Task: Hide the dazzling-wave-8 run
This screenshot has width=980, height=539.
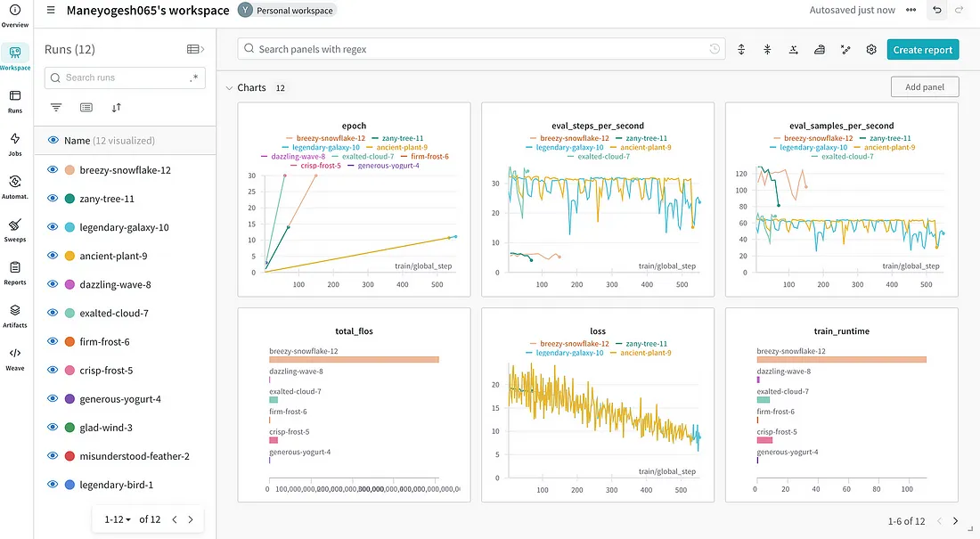Action: point(53,284)
